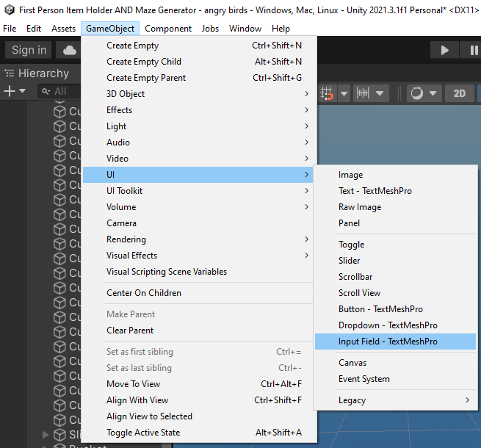Choose Create Empty
The height and width of the screenshot is (448, 481).
(198, 46)
